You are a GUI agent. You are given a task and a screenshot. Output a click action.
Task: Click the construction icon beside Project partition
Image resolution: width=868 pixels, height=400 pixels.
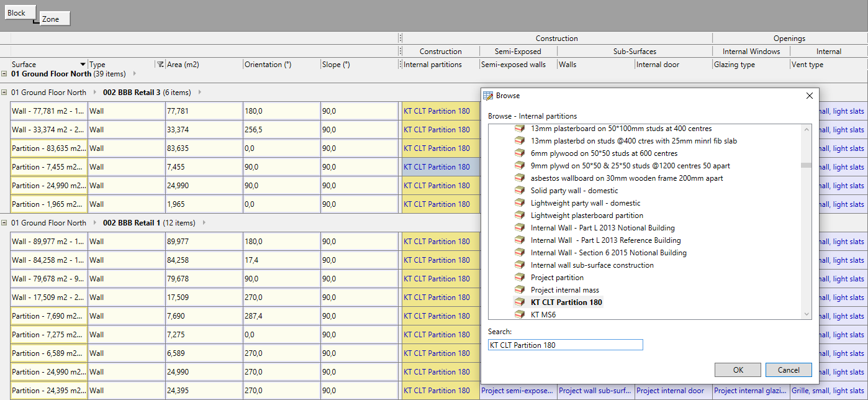click(520, 278)
